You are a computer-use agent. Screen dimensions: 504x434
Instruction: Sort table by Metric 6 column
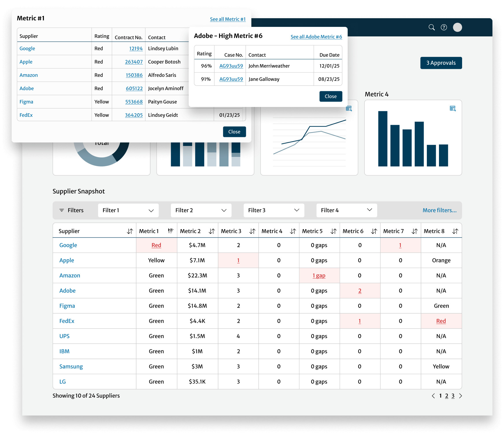(x=374, y=231)
